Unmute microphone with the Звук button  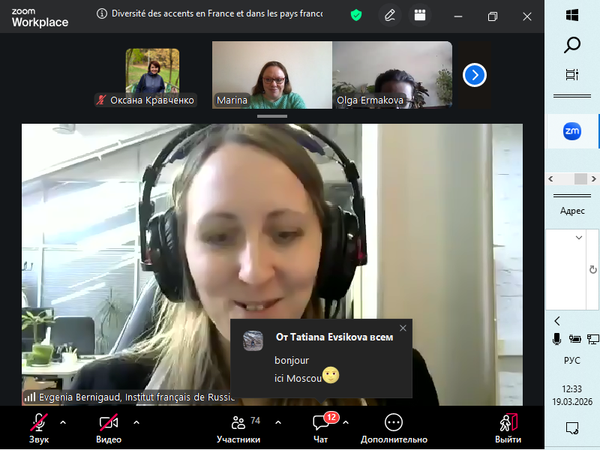39,426
